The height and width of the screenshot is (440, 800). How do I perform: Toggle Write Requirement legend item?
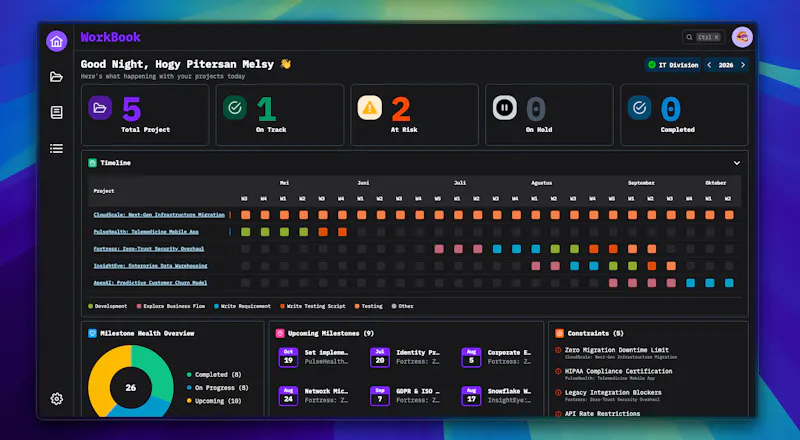(242, 306)
